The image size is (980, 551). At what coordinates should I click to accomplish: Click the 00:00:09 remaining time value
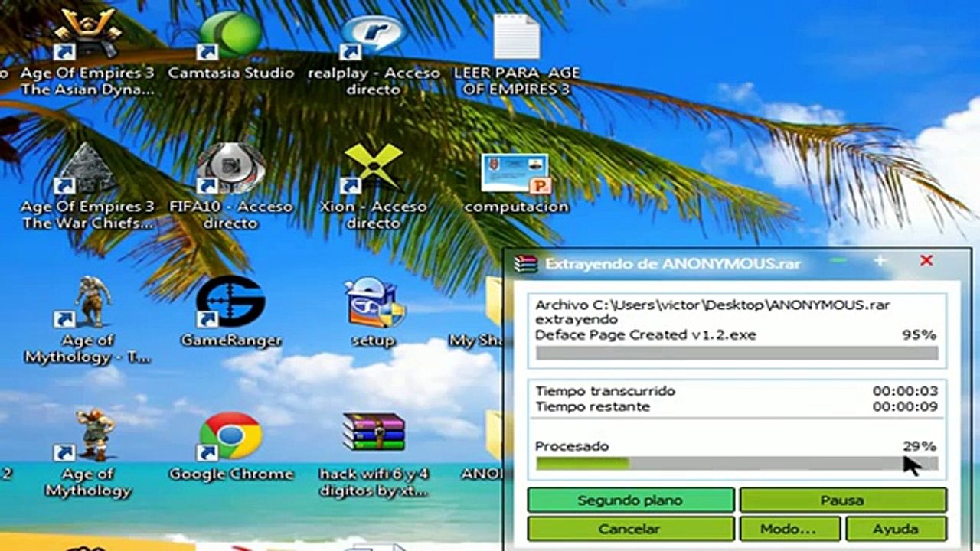pos(905,406)
